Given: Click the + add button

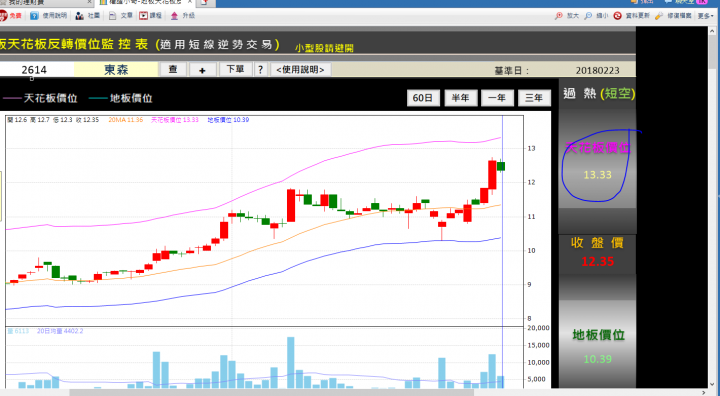Looking at the screenshot, I should 202,70.
